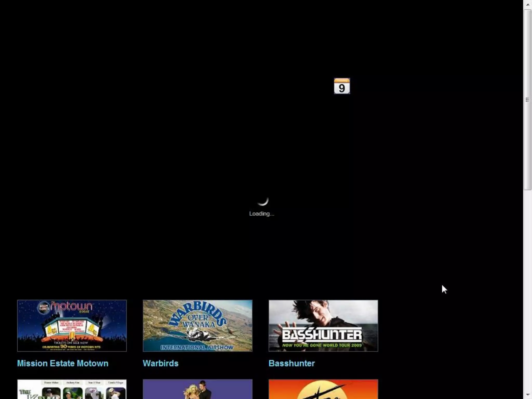Open the Warbirds Over Wanaka banner

tap(197, 325)
